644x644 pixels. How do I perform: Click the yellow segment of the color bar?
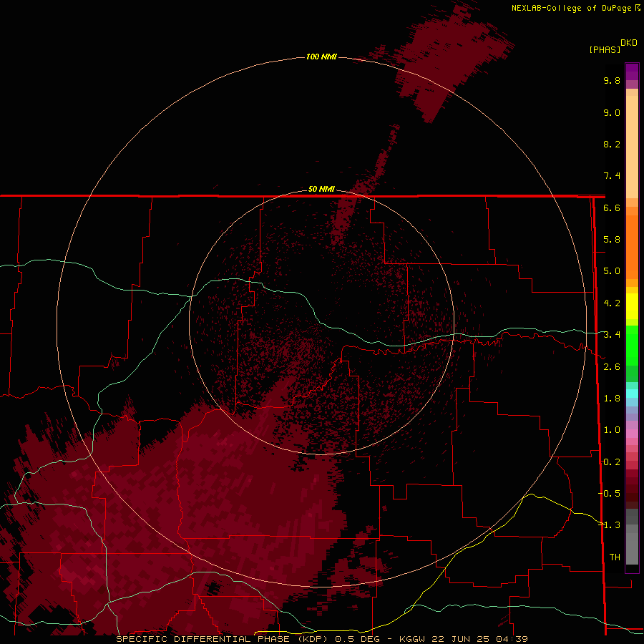pos(632,306)
